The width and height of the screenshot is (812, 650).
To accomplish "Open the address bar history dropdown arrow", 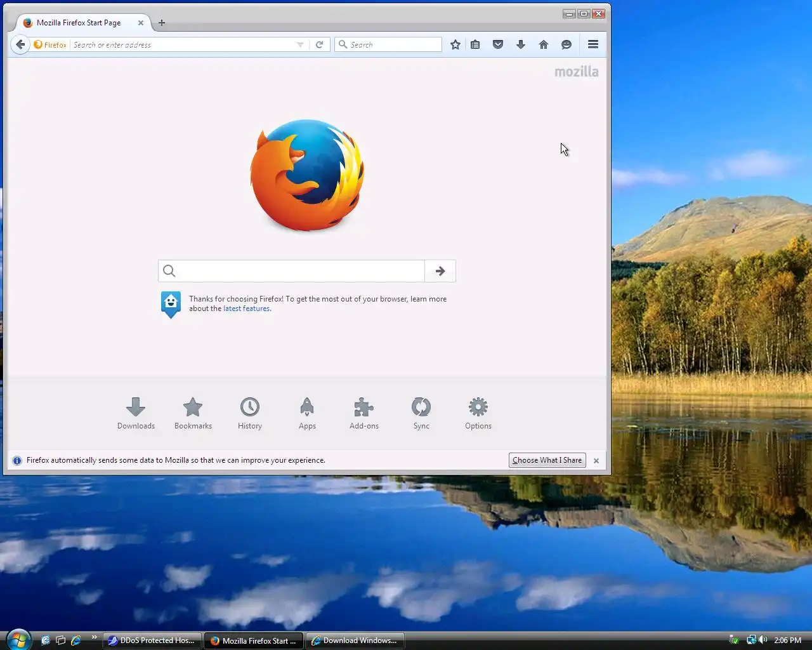I will click(300, 44).
